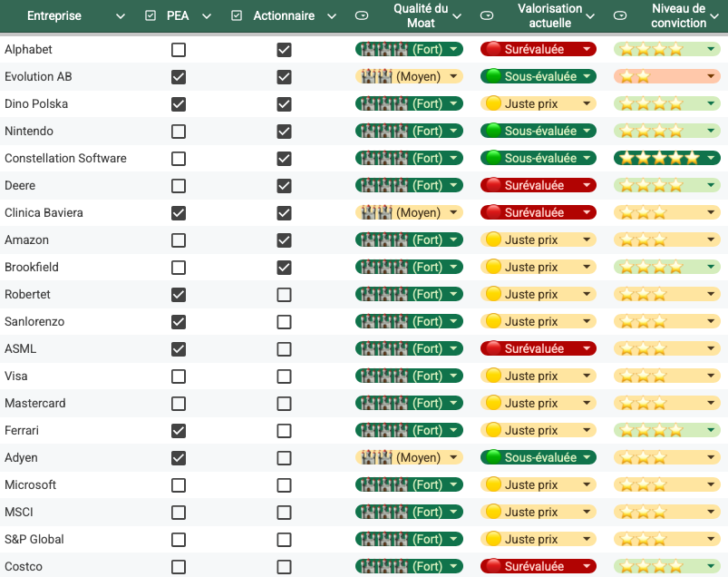Viewport: 728px width, 577px height.
Task: Open Deere Surévaluée valuation dropdown
Action: (x=539, y=185)
